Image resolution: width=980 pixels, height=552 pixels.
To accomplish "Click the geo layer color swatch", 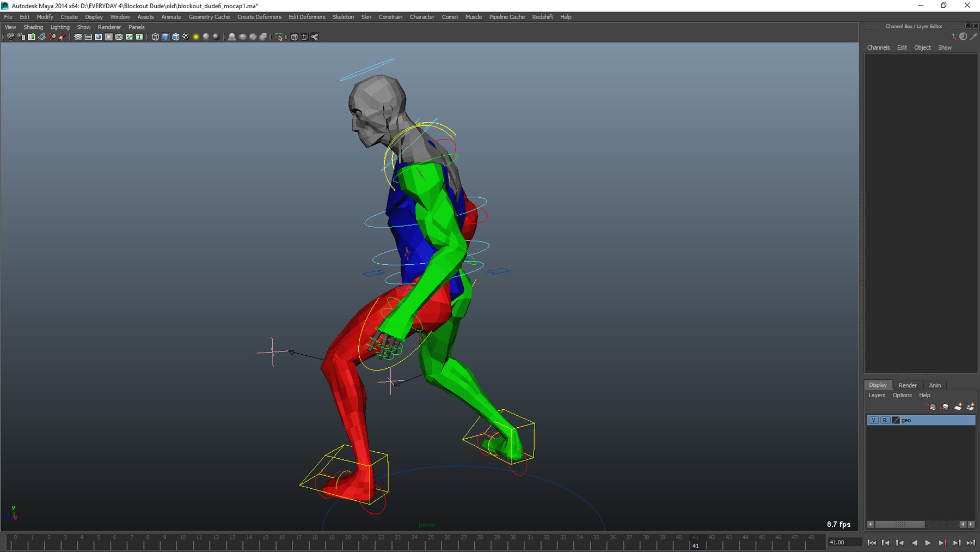I will (896, 420).
